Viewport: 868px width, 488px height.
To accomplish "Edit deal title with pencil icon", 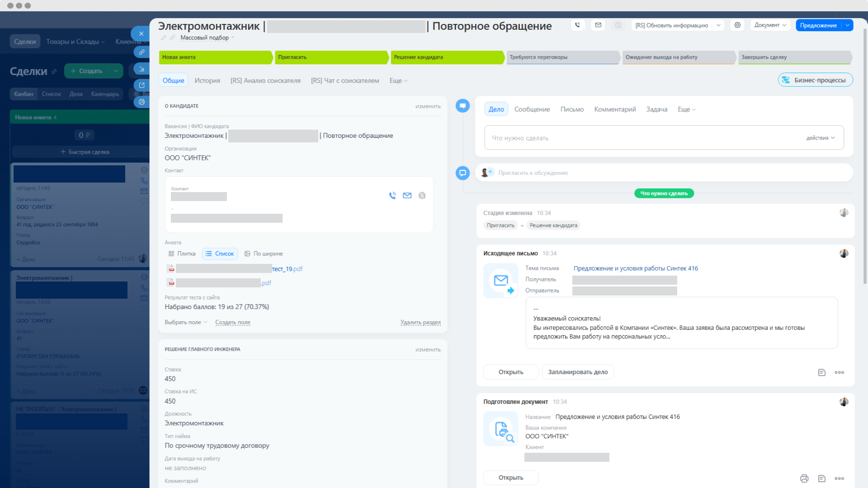I will coord(164,38).
